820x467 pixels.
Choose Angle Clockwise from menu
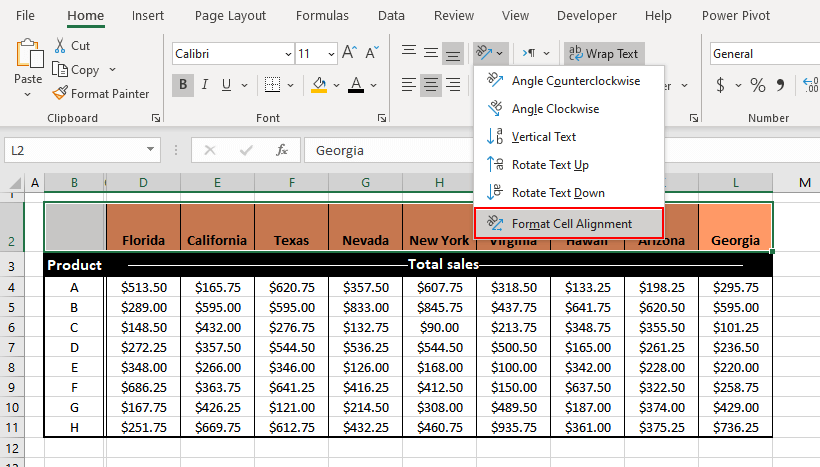(569, 109)
